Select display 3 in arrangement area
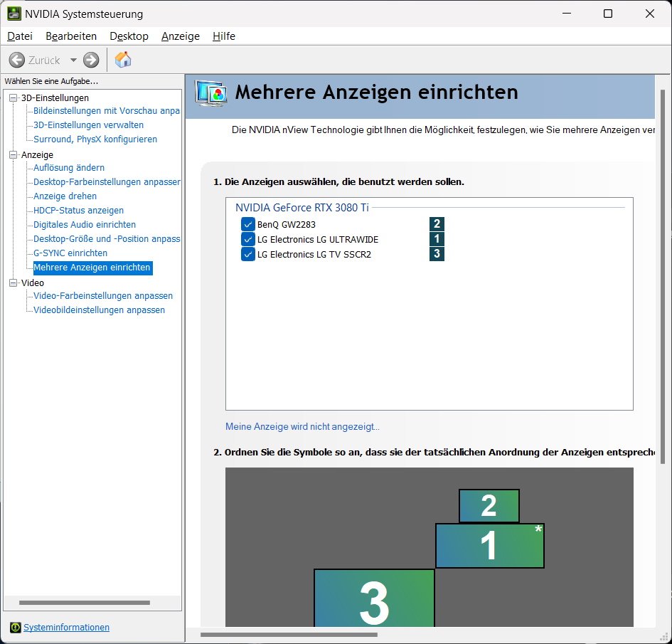Image resolution: width=672 pixels, height=644 pixels. coord(374,598)
